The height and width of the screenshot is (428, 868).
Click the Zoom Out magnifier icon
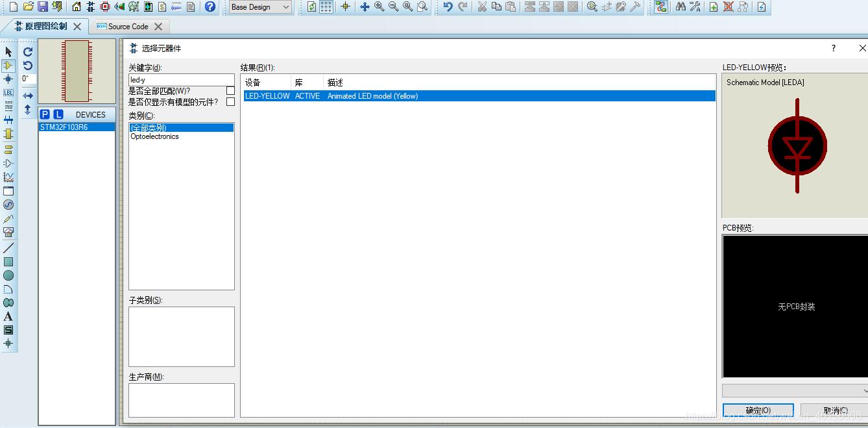[x=393, y=6]
